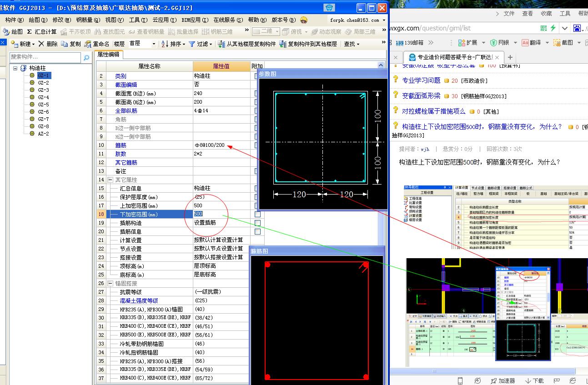Open the 专业学习问题 question link
This screenshot has height=385, width=588.
coord(421,80)
